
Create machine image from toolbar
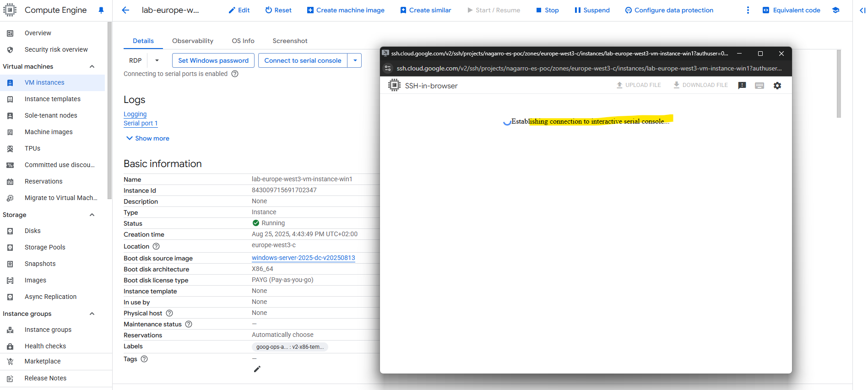pos(346,10)
